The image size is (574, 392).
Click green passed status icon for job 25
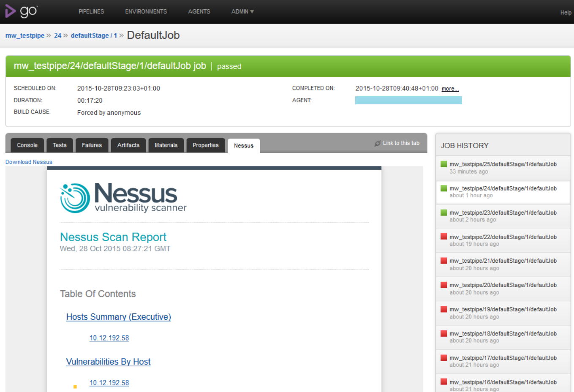[443, 164]
